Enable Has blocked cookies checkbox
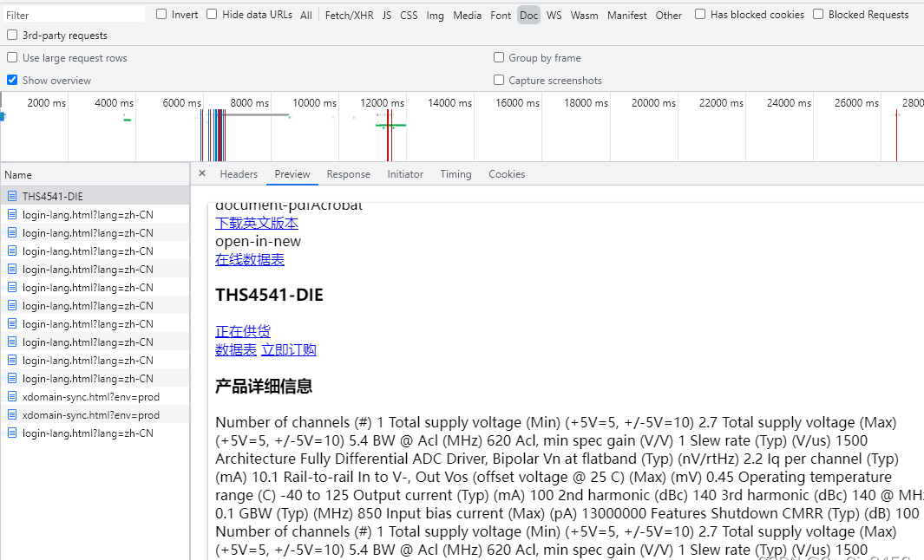The image size is (924, 560). [700, 14]
